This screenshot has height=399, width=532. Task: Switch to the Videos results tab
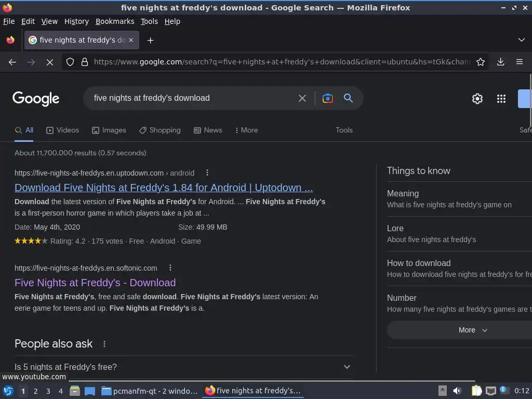tap(62, 130)
